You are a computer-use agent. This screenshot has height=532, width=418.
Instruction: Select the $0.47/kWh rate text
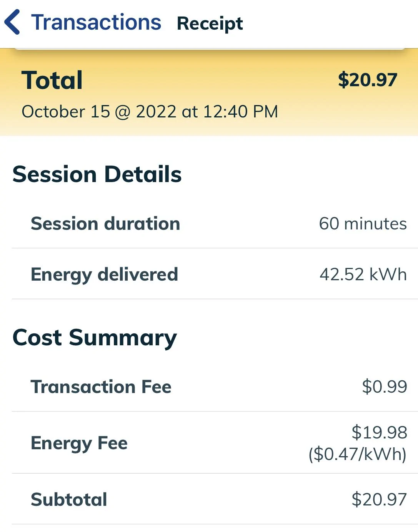(x=357, y=454)
